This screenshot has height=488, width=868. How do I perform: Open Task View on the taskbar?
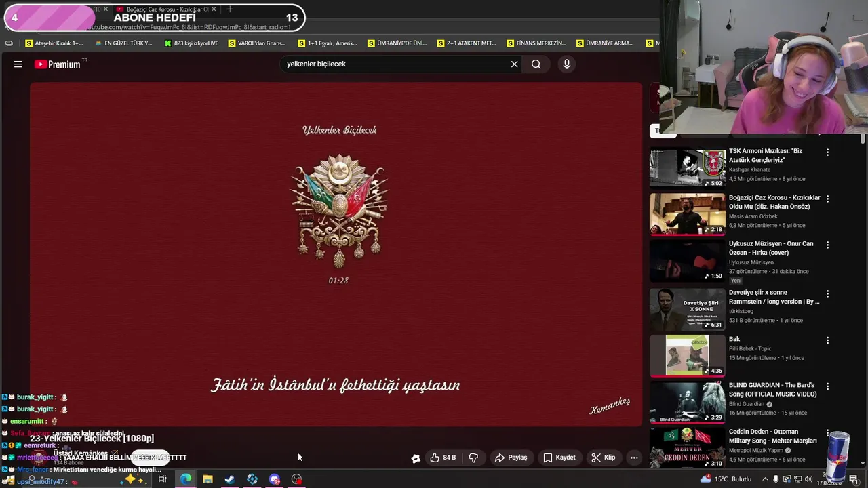point(163,479)
